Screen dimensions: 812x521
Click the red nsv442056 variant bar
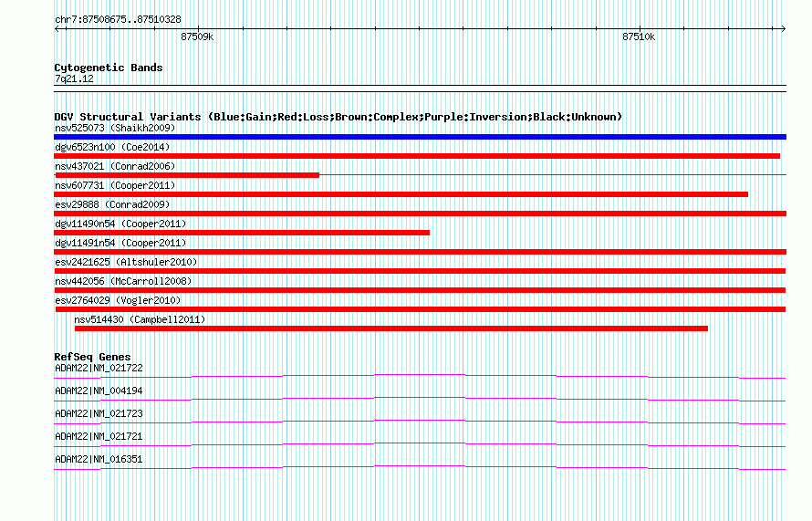tap(420, 290)
